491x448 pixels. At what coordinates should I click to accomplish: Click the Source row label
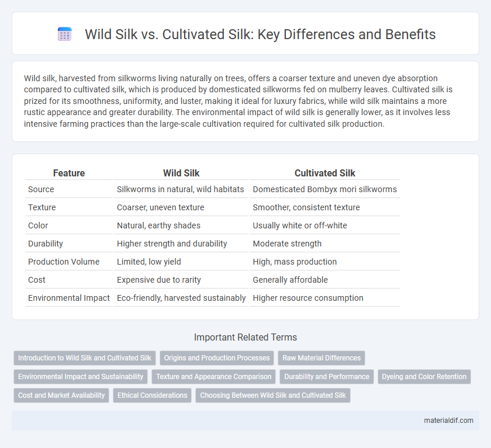[41, 189]
